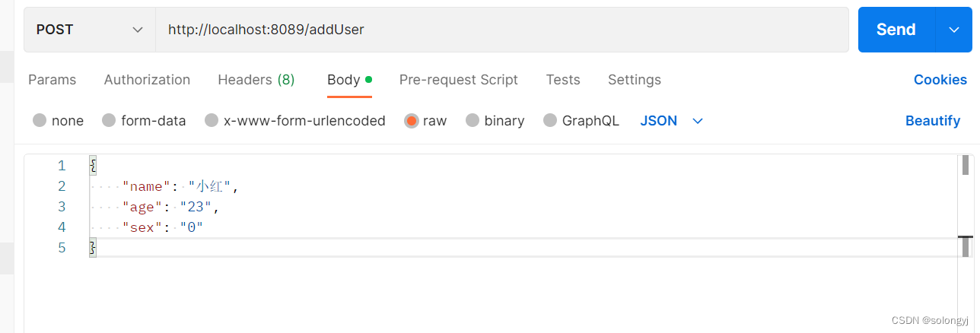
Task: Open the Settings tab
Action: [635, 80]
